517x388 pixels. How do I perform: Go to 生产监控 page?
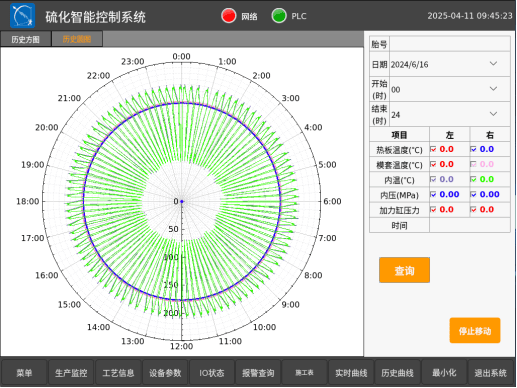pyautogui.click(x=71, y=373)
